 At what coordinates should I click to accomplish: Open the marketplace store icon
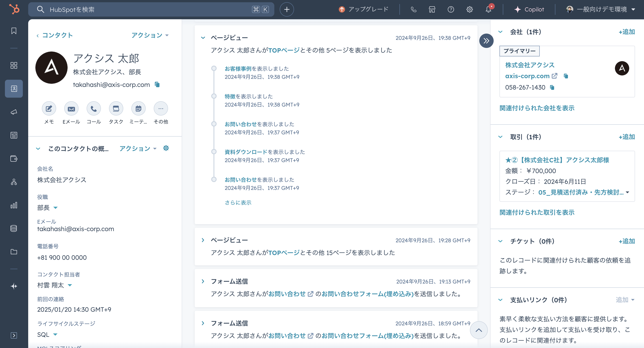[x=432, y=9]
